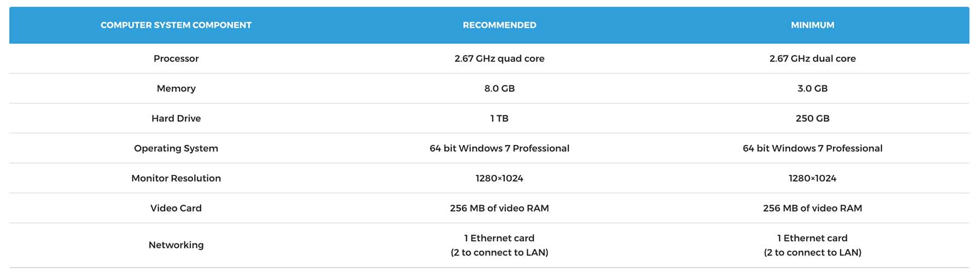Select the Operating System row label
Image resolution: width=980 pixels, height=280 pixels.
pyautogui.click(x=176, y=148)
